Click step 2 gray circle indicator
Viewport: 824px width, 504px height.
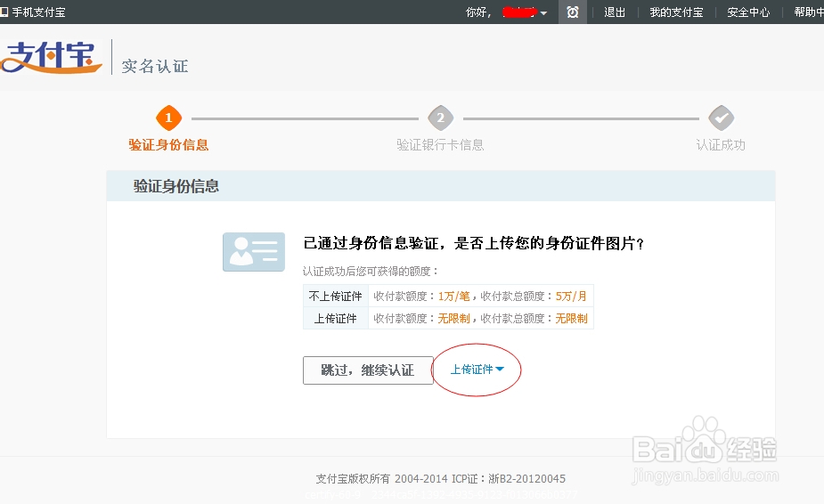pyautogui.click(x=440, y=118)
